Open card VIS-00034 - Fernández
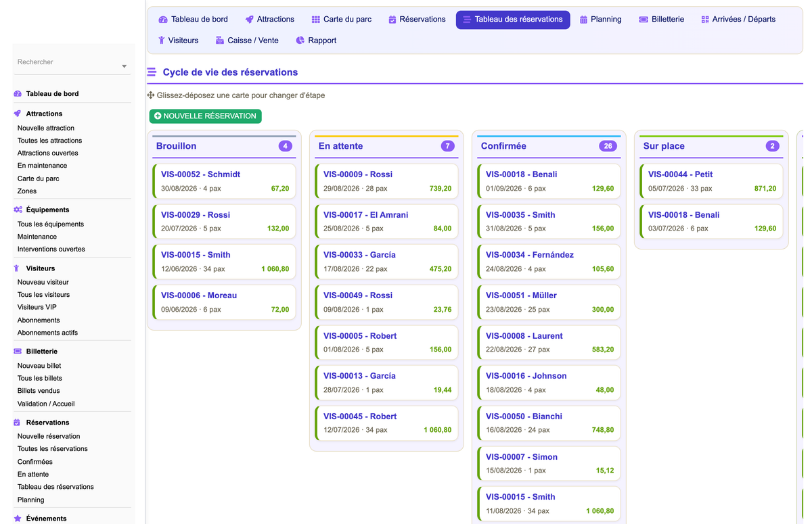This screenshot has height=524, width=812. 549,262
